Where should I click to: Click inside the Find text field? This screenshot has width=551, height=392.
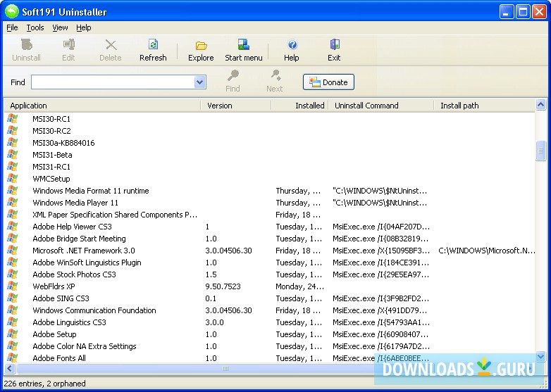(113, 82)
